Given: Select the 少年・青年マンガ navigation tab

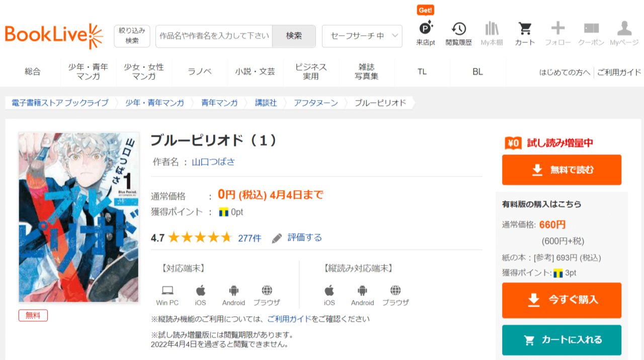Looking at the screenshot, I should coord(89,72).
